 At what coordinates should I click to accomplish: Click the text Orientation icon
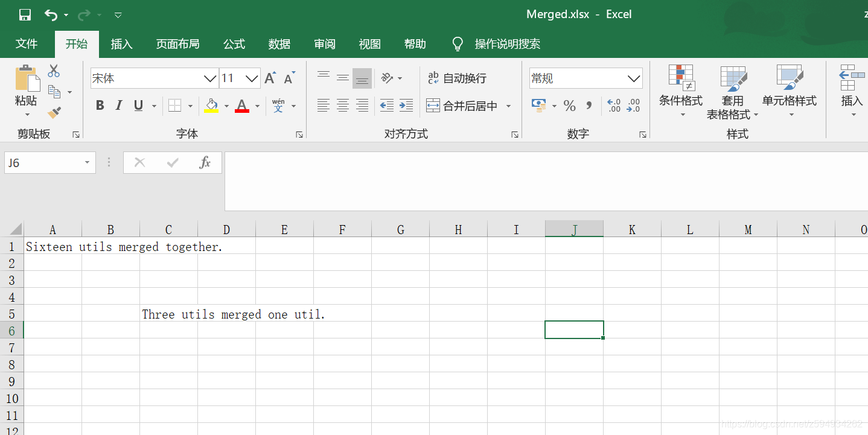pyautogui.click(x=387, y=78)
